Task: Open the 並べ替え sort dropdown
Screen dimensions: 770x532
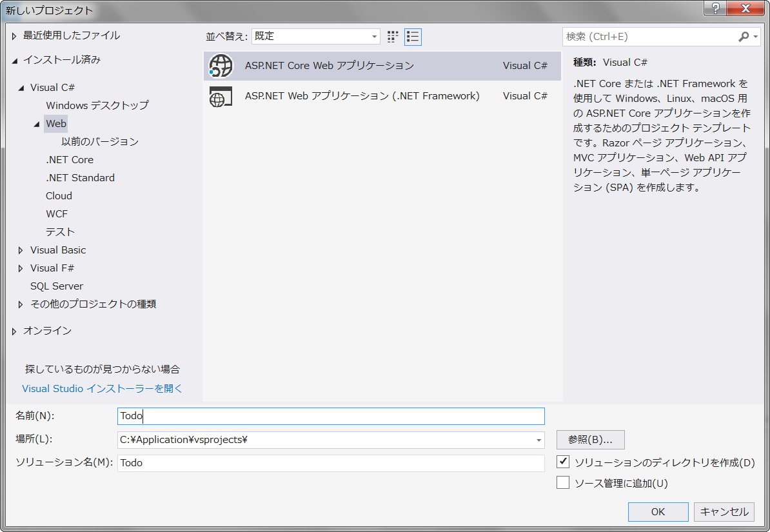Action: click(x=373, y=37)
